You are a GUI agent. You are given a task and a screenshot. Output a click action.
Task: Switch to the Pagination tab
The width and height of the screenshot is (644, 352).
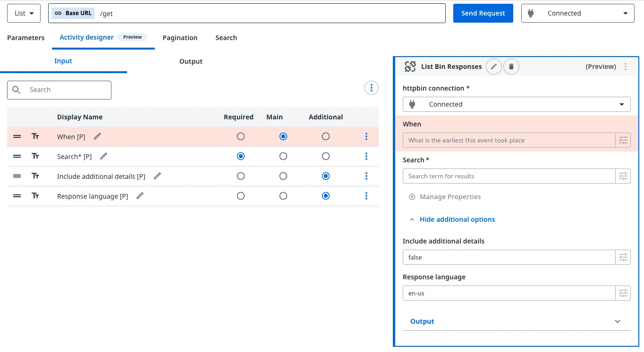180,38
